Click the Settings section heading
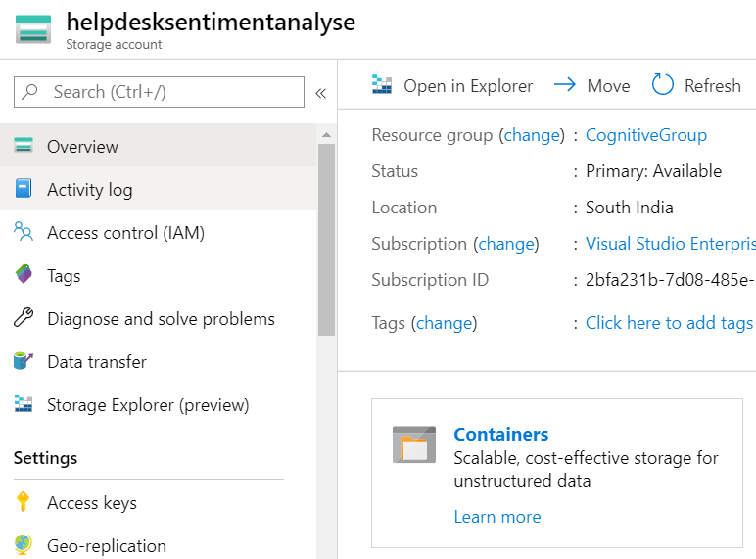 45,458
